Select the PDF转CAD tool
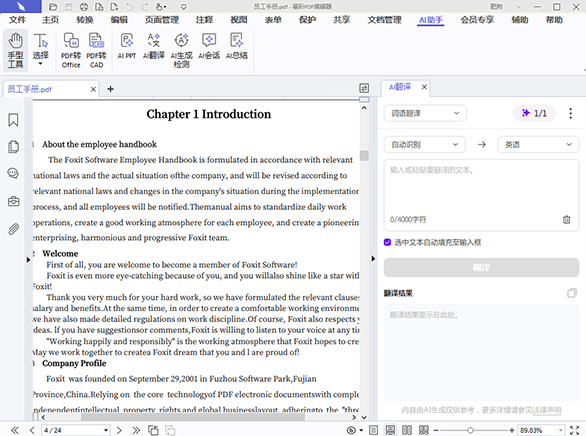 (96, 50)
